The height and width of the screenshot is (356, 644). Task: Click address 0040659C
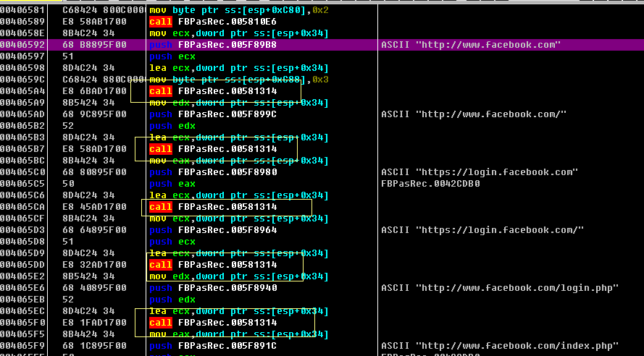(22, 79)
